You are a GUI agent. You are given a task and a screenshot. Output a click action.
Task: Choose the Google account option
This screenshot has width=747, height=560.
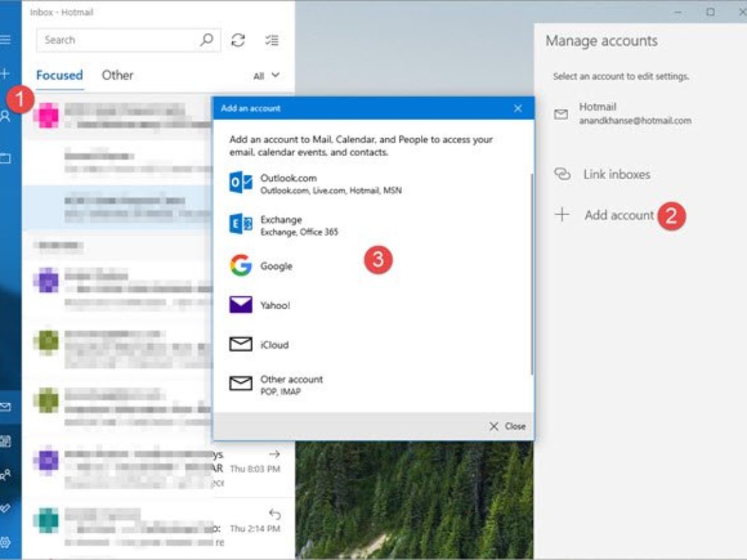point(374,266)
